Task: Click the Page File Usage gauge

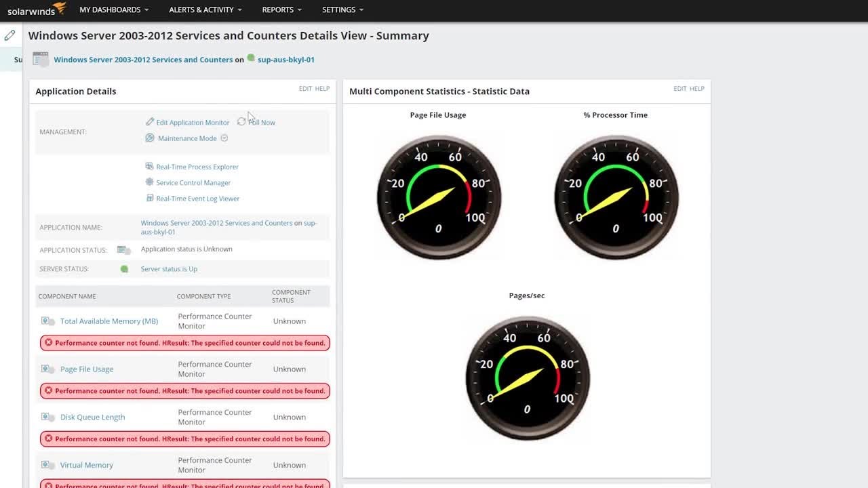Action: [x=439, y=197]
